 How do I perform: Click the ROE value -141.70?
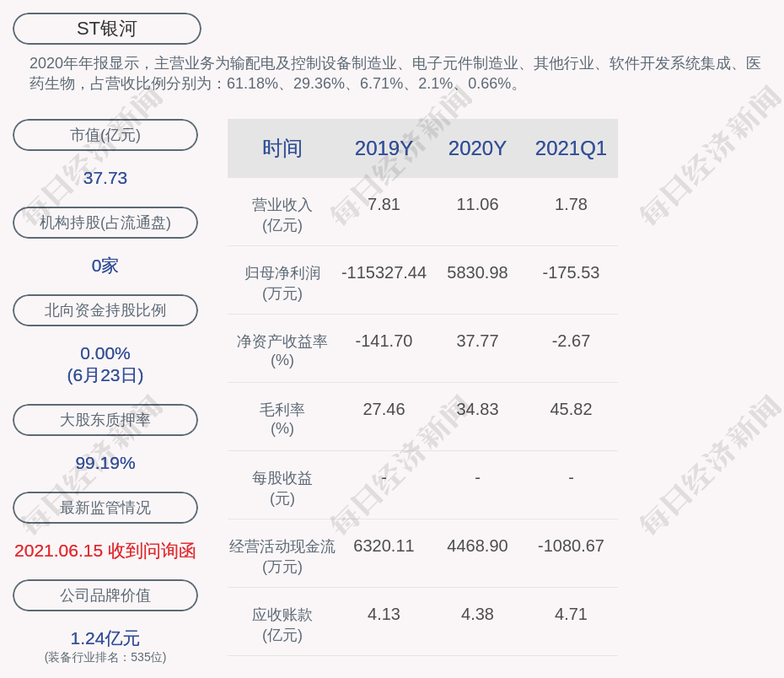(x=384, y=341)
